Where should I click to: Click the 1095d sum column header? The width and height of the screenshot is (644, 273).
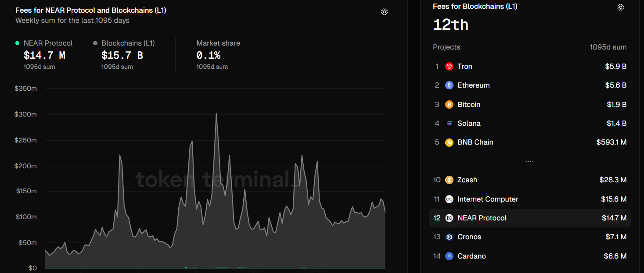click(x=608, y=47)
